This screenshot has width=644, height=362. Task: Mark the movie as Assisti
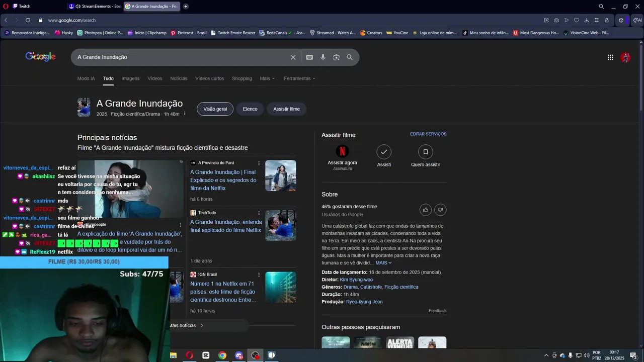tap(384, 151)
